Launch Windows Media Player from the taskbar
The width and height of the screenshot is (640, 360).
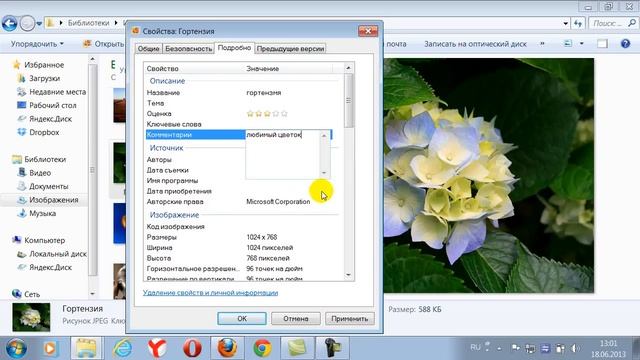click(51, 349)
